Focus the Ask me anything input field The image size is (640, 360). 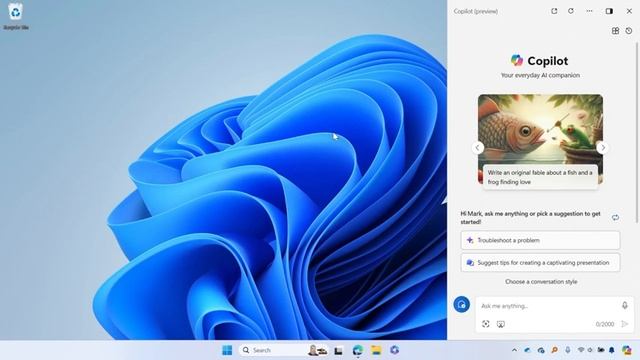547,306
